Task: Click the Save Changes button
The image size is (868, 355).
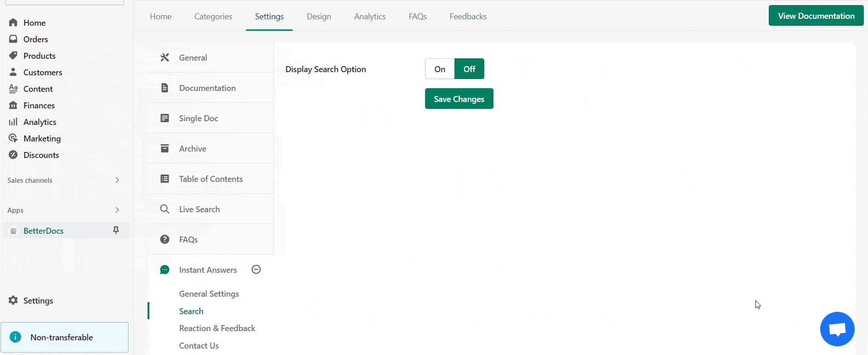Action: 459,99
